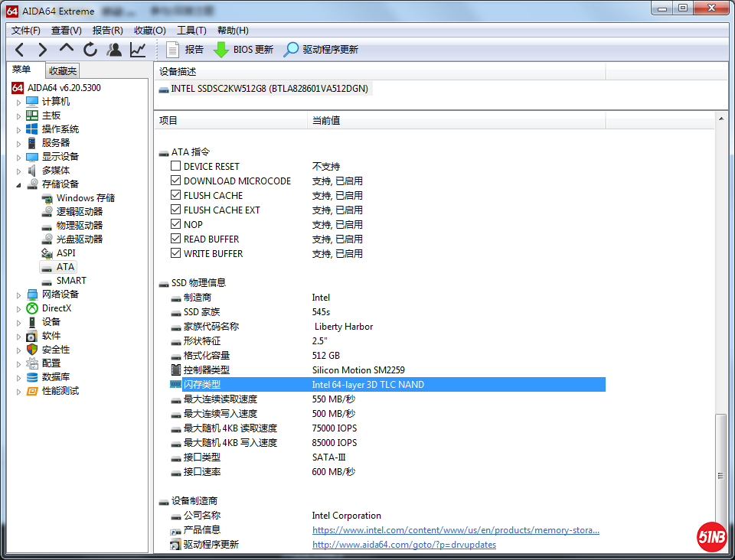
Task: Expand the 网络设备 tree node
Action: pos(19,295)
